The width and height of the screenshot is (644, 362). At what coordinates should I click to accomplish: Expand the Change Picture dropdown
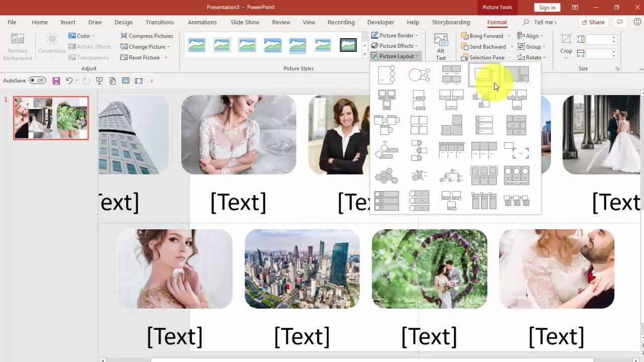click(x=145, y=47)
